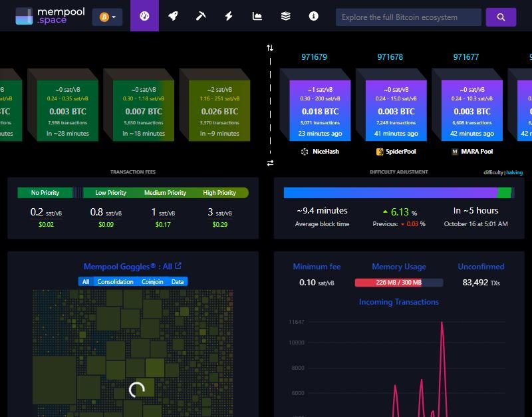Switch to the halving view
Image resolution: width=532 pixels, height=417 pixels.
(514, 172)
